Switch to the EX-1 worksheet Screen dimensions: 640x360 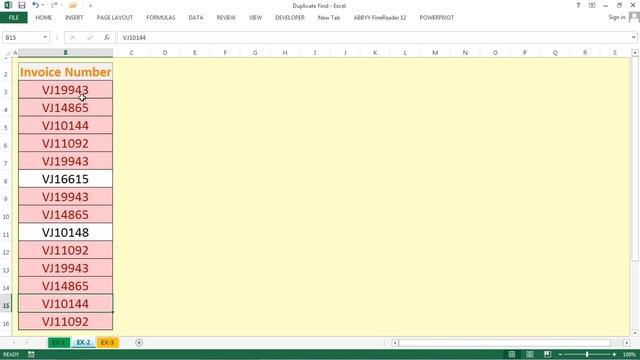[58, 342]
